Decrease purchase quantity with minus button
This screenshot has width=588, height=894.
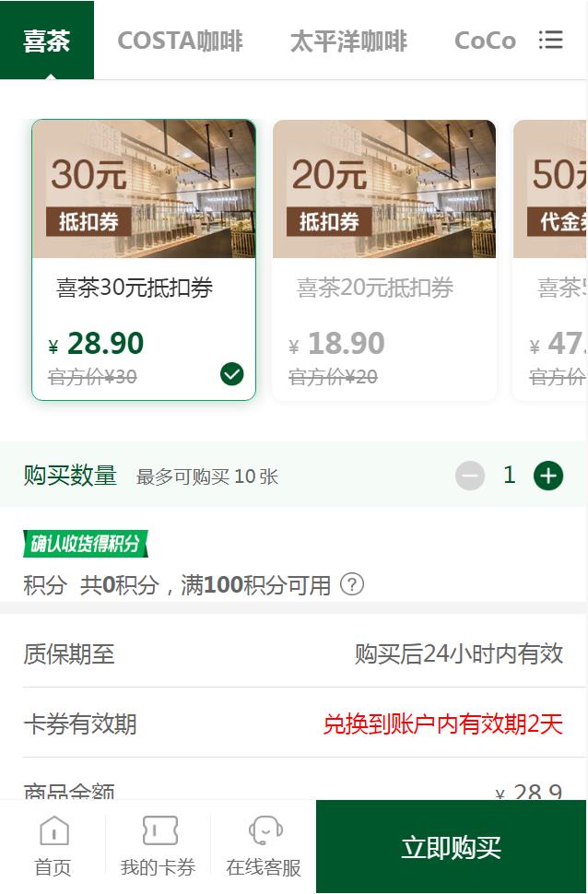[x=470, y=476]
